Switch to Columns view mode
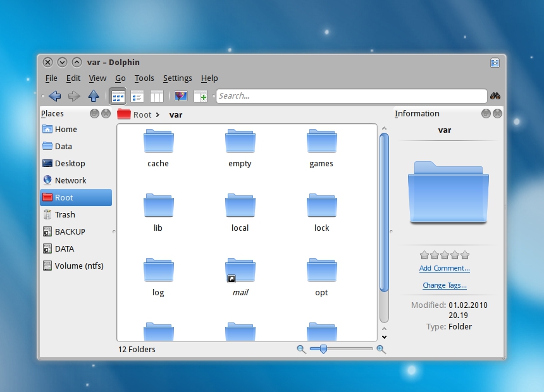The image size is (544, 392). click(x=157, y=97)
